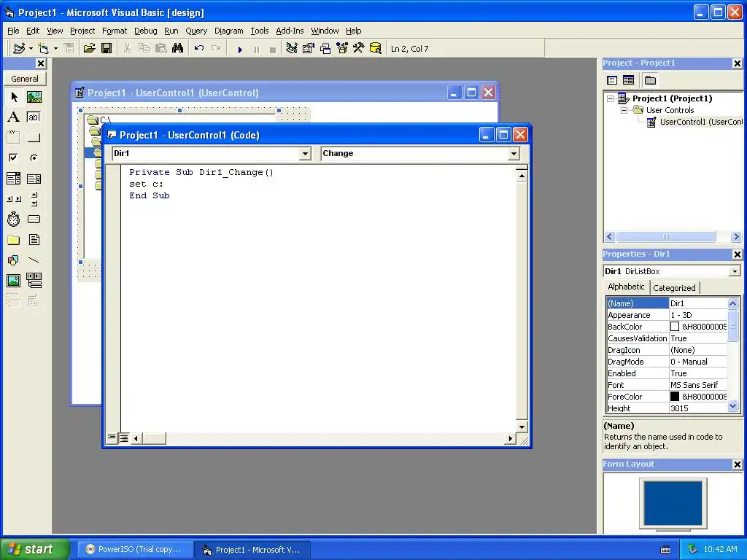The height and width of the screenshot is (560, 747).
Task: Click the Project1 Microsoft Visual Basic taskbar button
Action: tap(252, 550)
